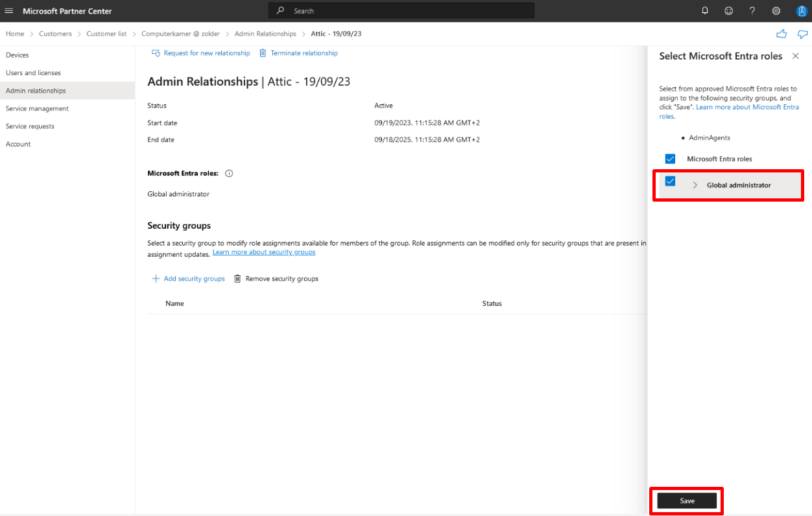812x516 pixels.
Task: Close the Select Microsoft Entra roles panel
Action: [796, 56]
